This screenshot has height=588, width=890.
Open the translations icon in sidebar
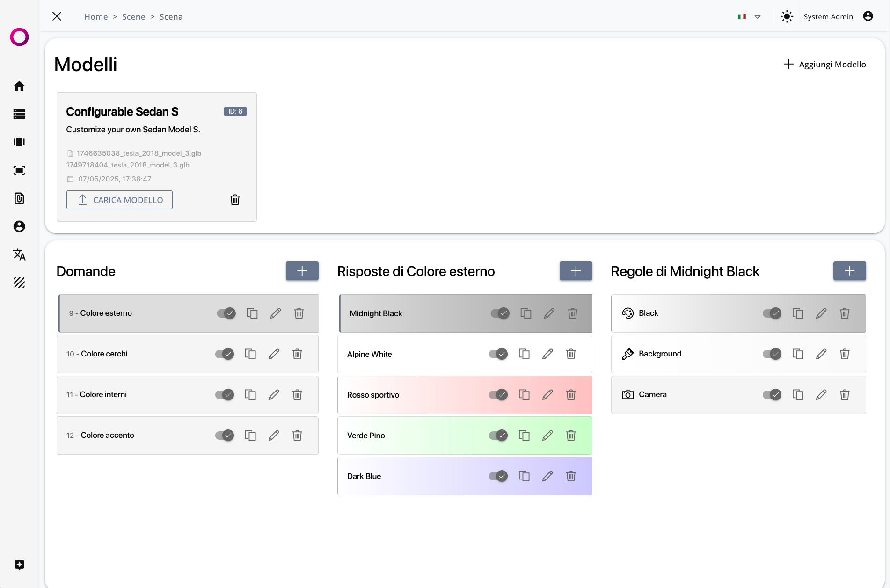pos(19,254)
